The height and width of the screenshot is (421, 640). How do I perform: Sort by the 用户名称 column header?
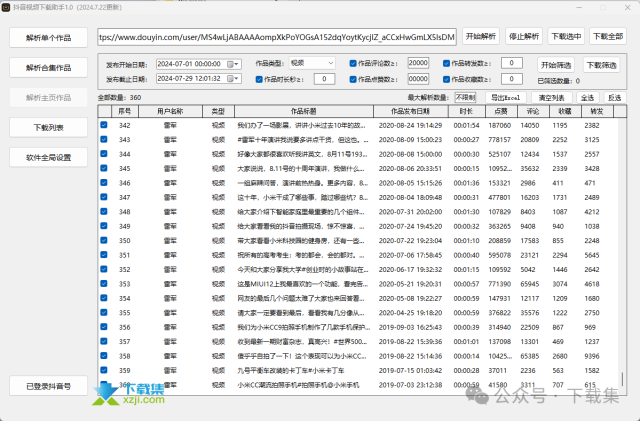tap(170, 111)
